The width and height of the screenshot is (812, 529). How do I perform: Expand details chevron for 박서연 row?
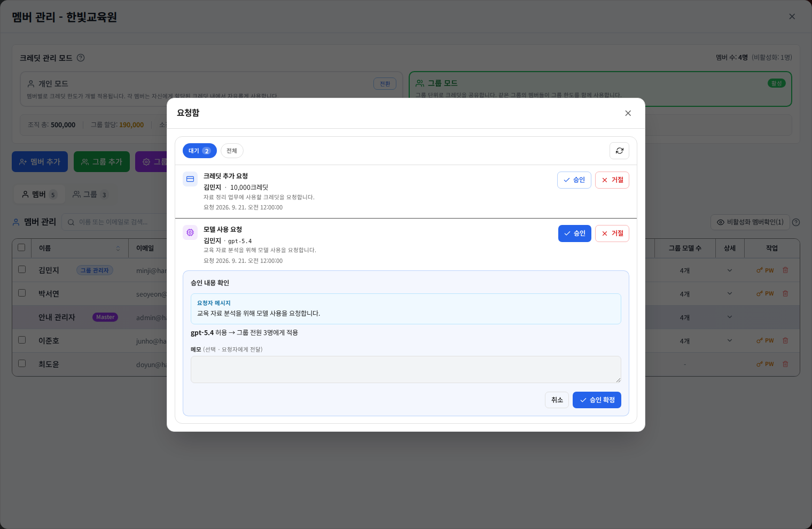(x=730, y=294)
